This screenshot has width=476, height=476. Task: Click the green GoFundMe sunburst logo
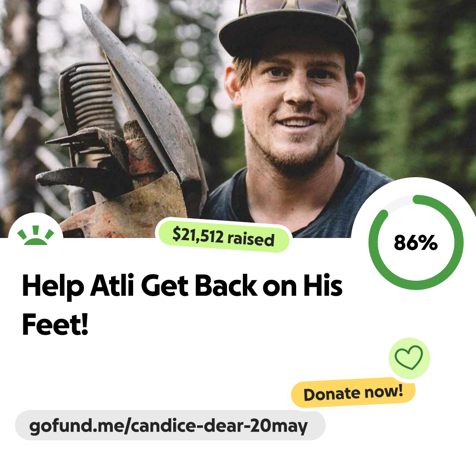pos(36,235)
